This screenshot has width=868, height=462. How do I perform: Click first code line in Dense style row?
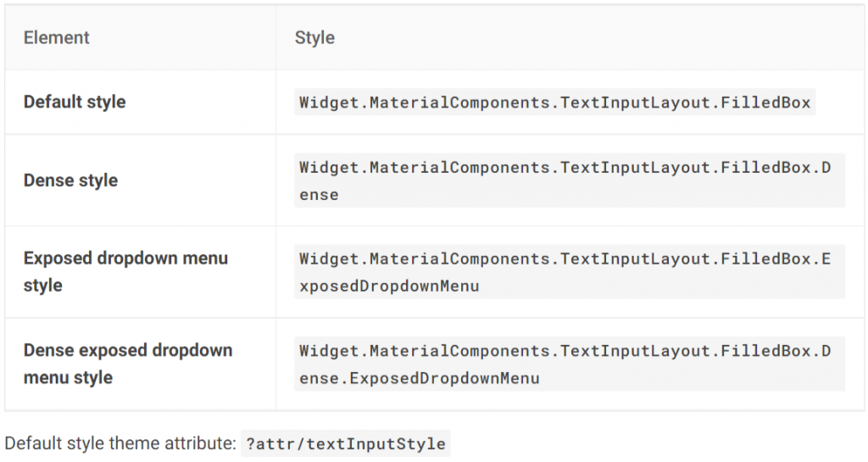565,168
